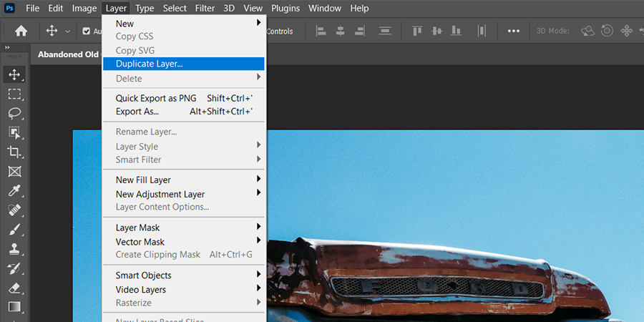Image resolution: width=644 pixels, height=322 pixels.
Task: Expand the toolbar double-arrow toggle
Action: [x=7, y=48]
